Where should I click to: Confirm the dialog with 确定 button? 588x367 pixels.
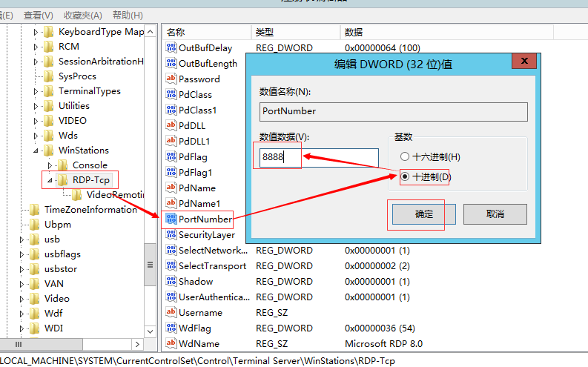coord(423,214)
